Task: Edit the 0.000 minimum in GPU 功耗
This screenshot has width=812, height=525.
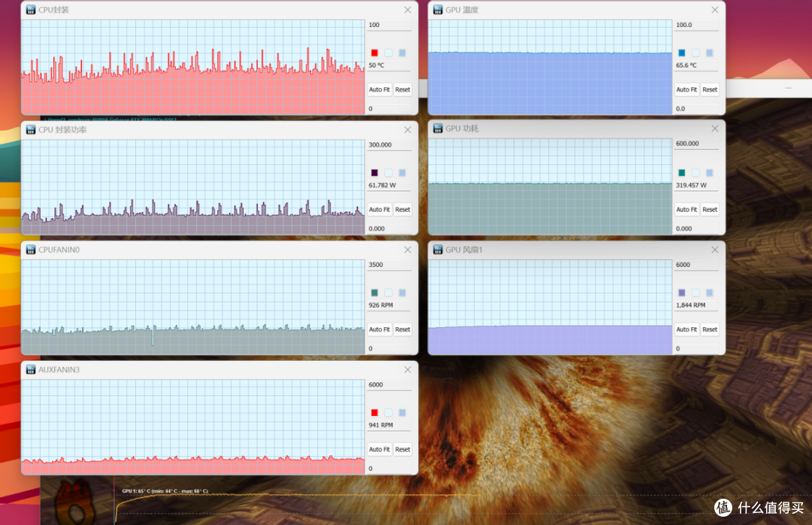Action: 696,229
